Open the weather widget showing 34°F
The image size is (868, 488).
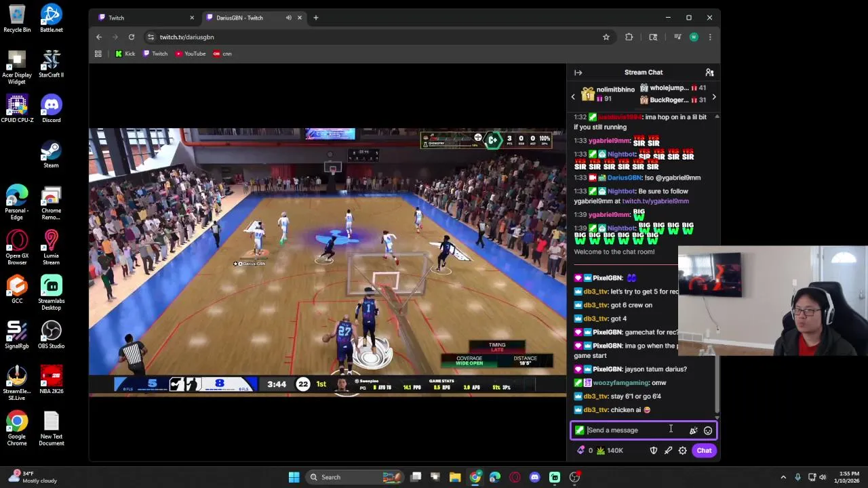(33, 477)
